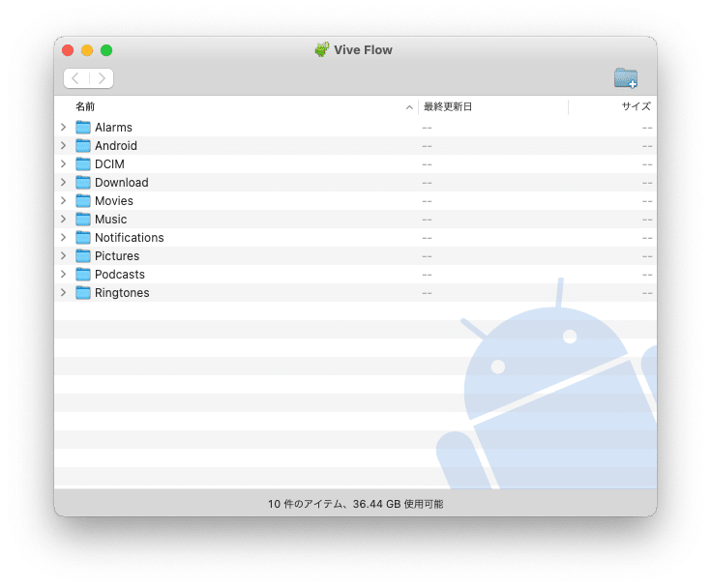
Task: Click the Movies folder icon
Action: click(x=83, y=201)
